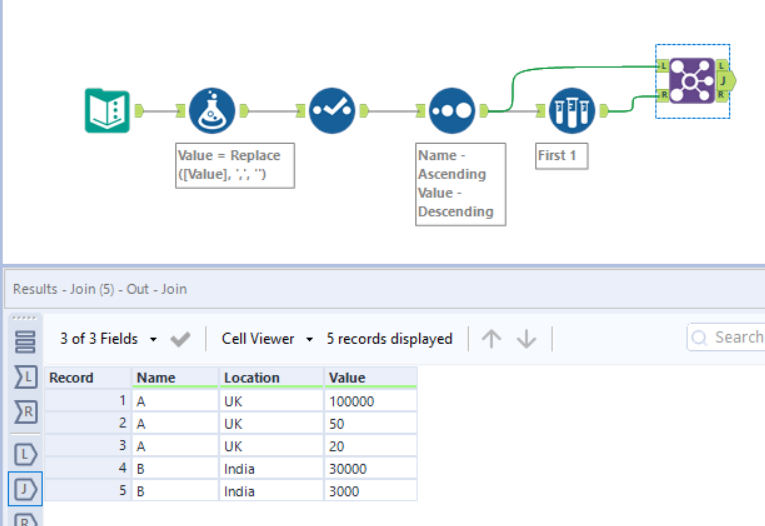Select the Select tool checkmark node
This screenshot has width=765, height=526.
point(331,110)
